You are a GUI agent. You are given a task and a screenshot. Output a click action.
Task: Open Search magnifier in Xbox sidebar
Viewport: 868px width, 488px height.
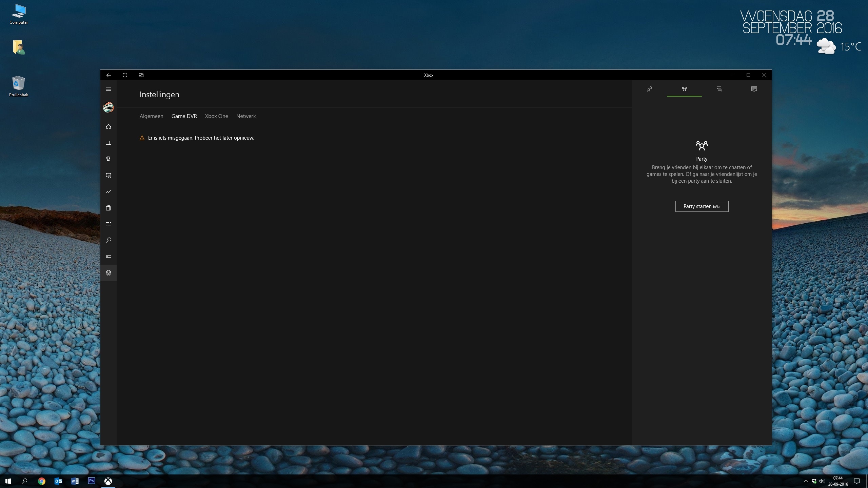tap(108, 240)
